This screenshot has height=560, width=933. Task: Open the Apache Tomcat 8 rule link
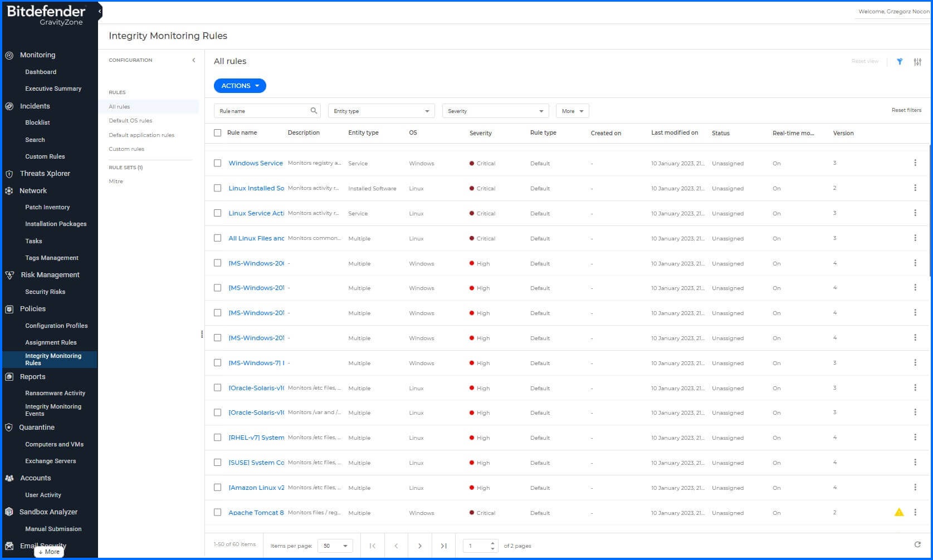point(256,513)
